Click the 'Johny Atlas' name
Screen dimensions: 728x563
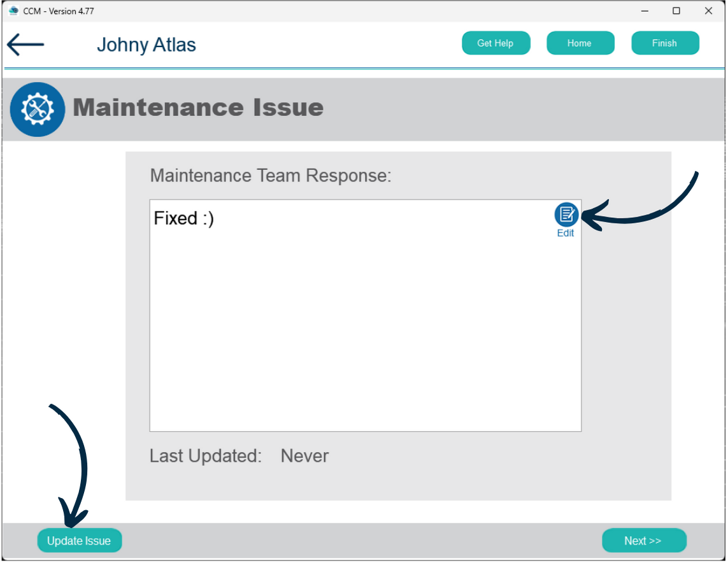coord(146,45)
